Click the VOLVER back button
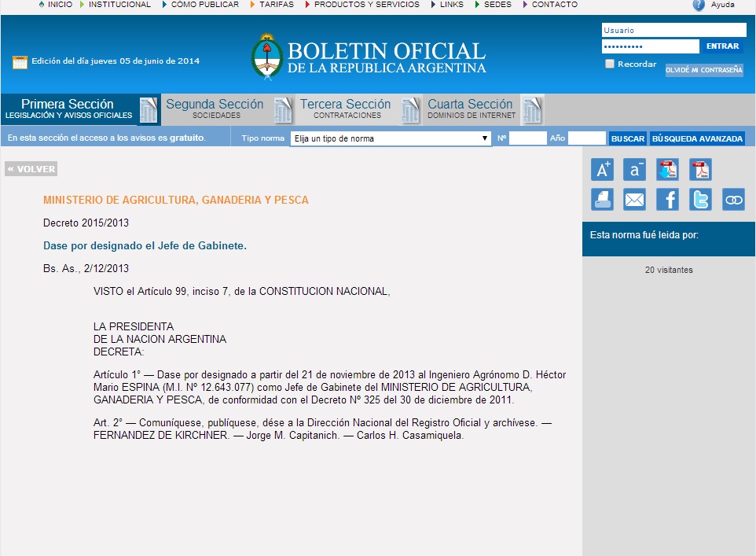Screen dimensions: 756x556 [31, 169]
